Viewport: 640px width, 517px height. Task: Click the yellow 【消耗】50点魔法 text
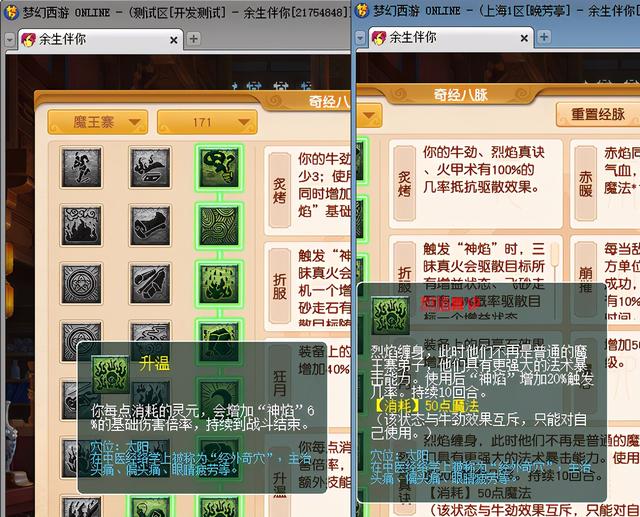426,405
